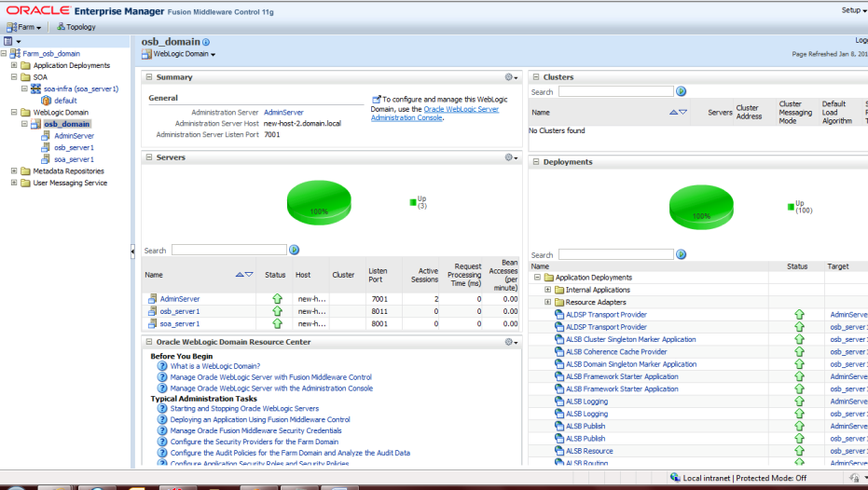Expand the Application Deployments tree node
868x490 pixels.
pyautogui.click(x=14, y=66)
